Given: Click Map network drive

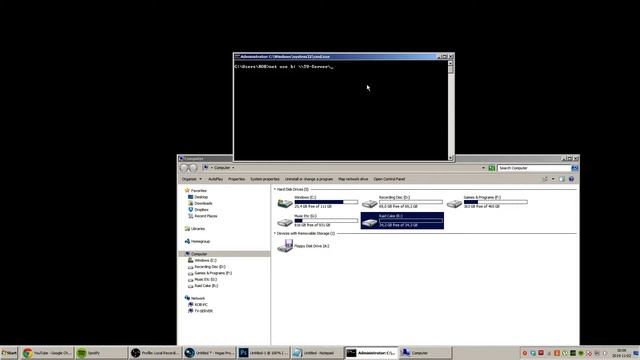Looking at the screenshot, I should 353,179.
